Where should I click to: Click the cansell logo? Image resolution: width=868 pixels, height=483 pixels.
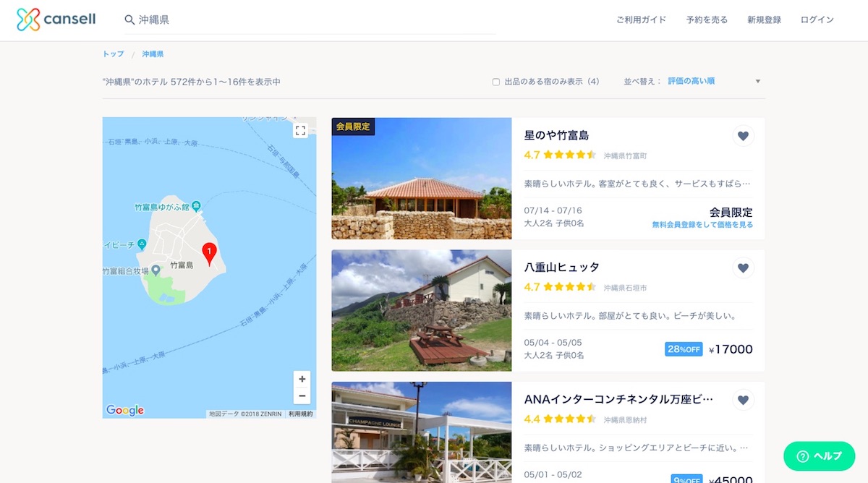56,20
